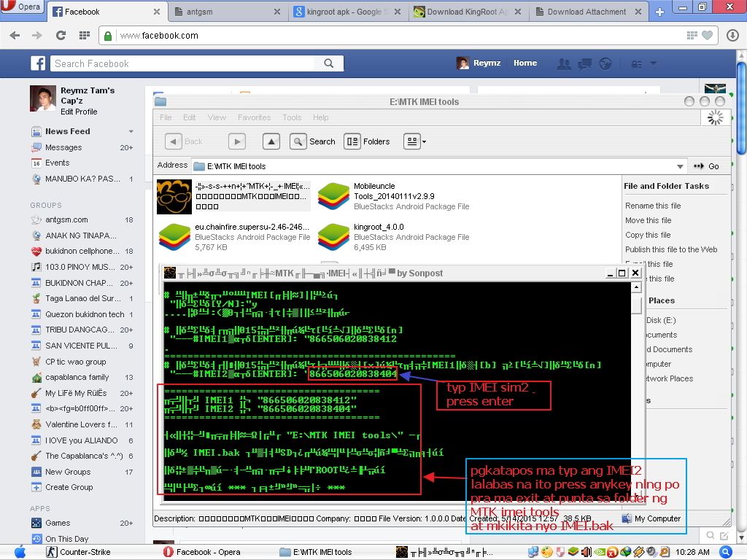747x560 pixels.
Task: Click the Home link on Facebook
Action: [525, 63]
